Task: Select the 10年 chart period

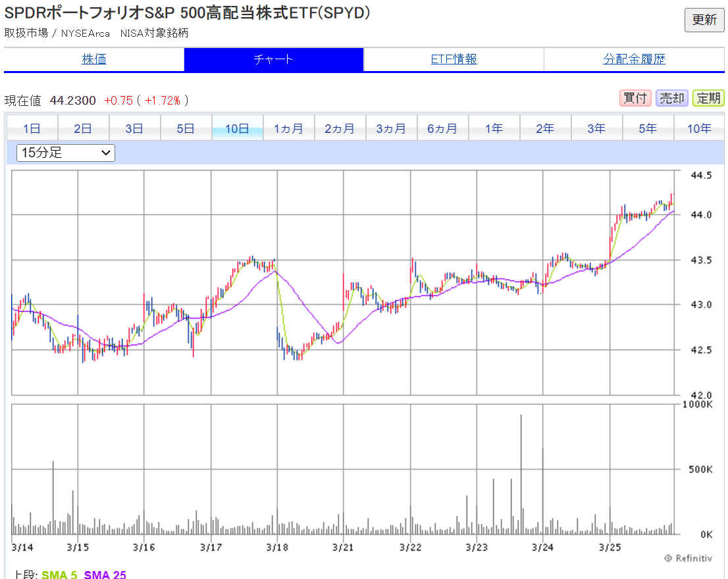Action: 699,128
